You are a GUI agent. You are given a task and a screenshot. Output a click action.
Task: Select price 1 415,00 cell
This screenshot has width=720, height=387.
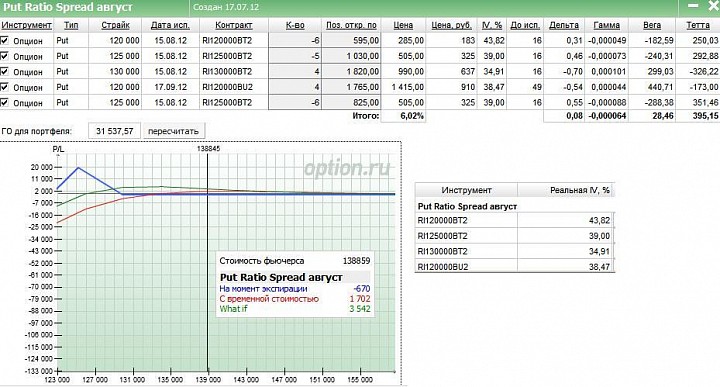(x=403, y=87)
